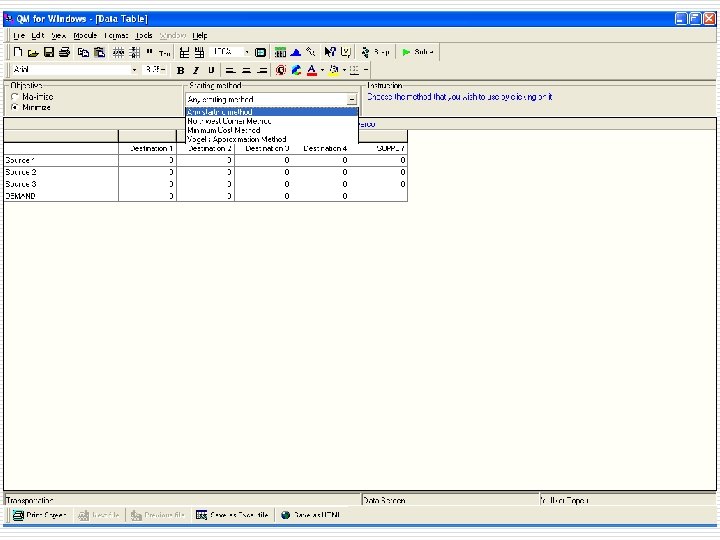Click the SUPPLY column header

point(379,149)
